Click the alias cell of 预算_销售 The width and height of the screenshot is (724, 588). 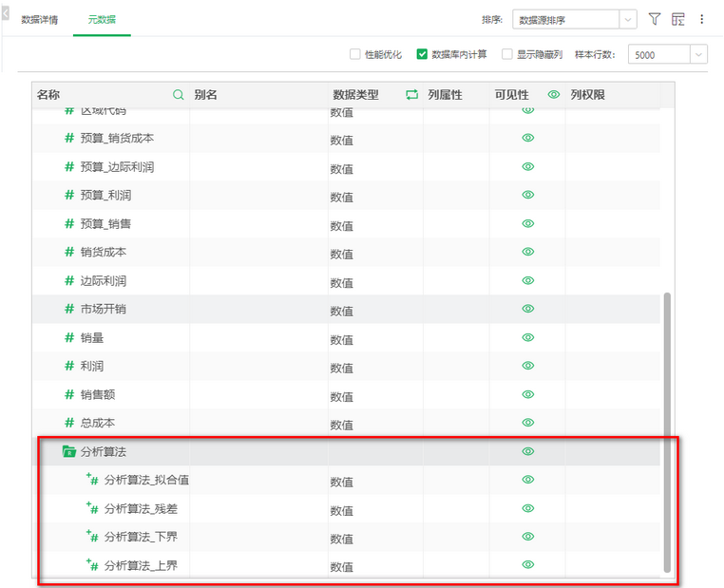258,224
